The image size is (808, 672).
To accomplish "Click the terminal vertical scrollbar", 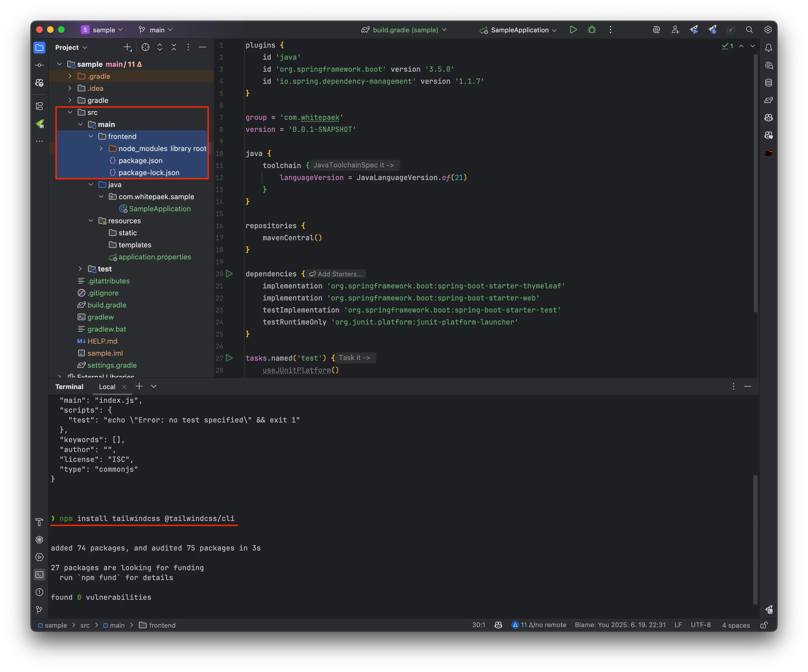I will tap(755, 540).
